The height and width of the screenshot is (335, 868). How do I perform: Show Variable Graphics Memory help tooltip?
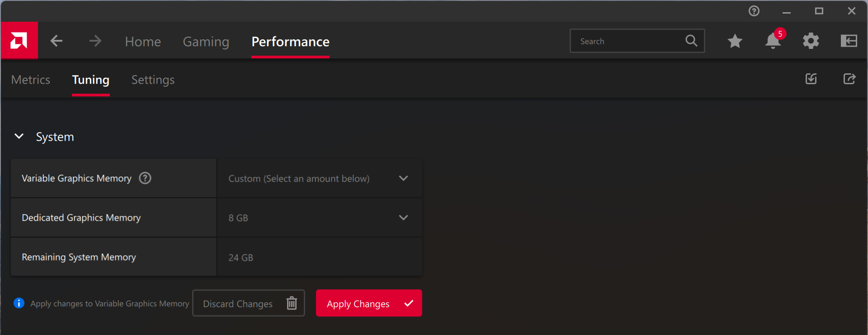tap(145, 178)
